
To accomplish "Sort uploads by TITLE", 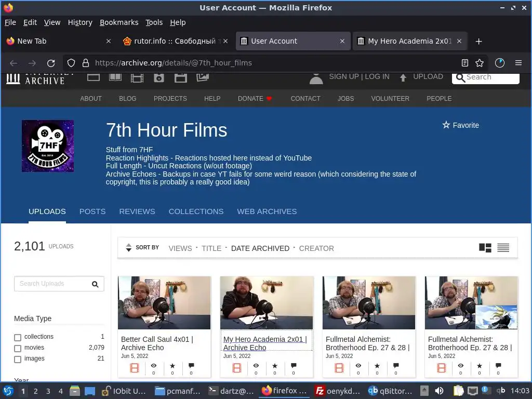I will pyautogui.click(x=211, y=248).
